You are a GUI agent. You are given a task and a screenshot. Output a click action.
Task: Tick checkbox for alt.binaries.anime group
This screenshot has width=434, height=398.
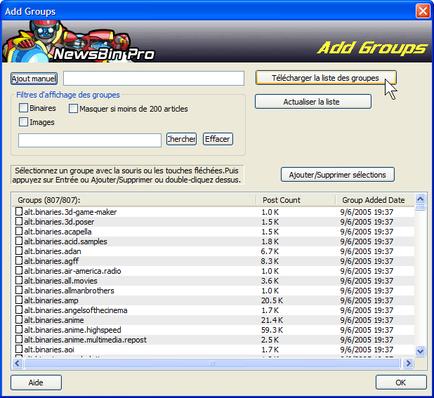pos(19,320)
